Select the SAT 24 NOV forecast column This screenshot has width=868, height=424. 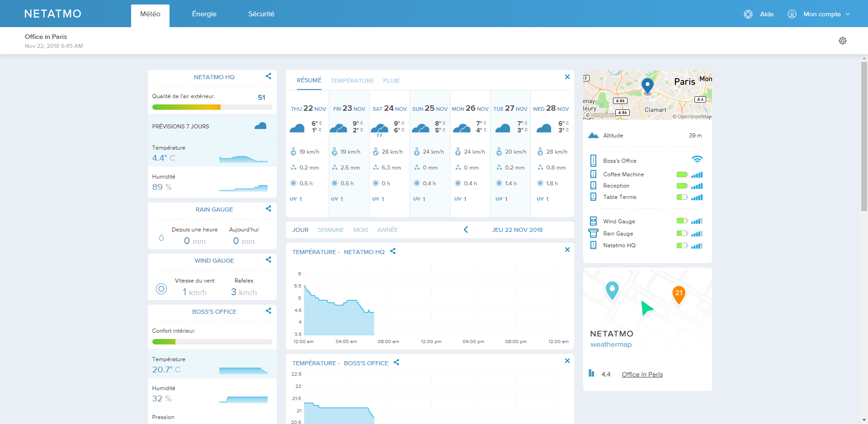pos(390,154)
